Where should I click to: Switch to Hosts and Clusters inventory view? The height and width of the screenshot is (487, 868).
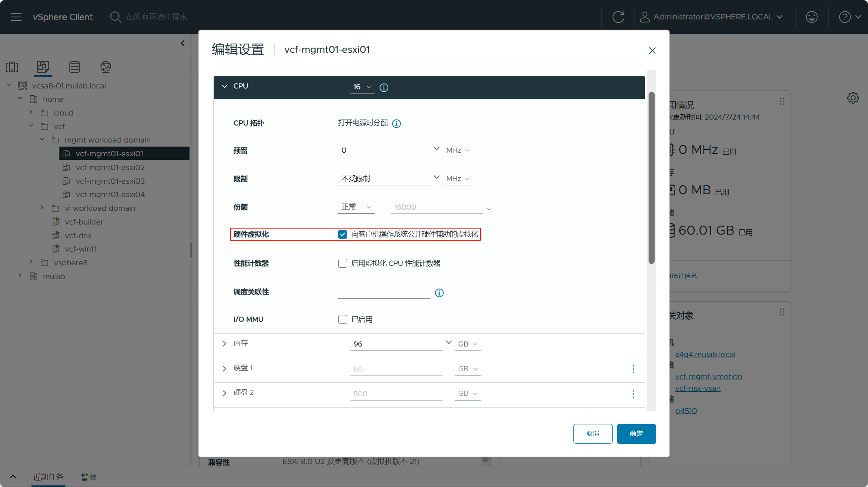coord(12,67)
